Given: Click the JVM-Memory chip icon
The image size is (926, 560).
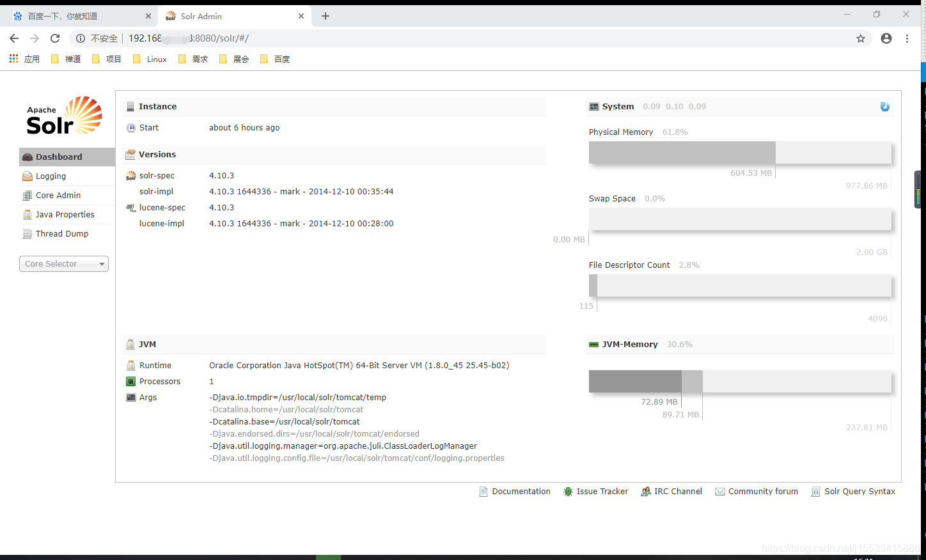Looking at the screenshot, I should click(594, 345).
